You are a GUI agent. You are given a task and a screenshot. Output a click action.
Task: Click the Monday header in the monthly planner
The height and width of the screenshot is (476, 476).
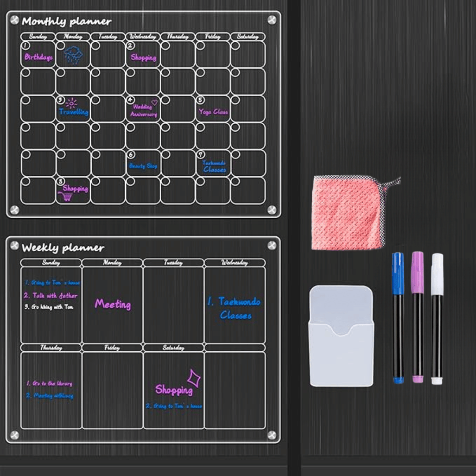tap(73, 37)
